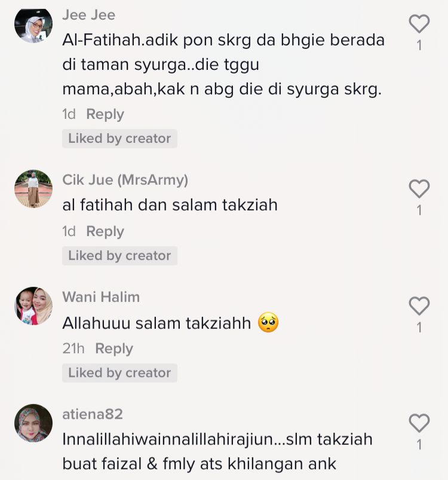Tap the heart beside atiena82's comment
This screenshot has width=448, height=480.
419,423
